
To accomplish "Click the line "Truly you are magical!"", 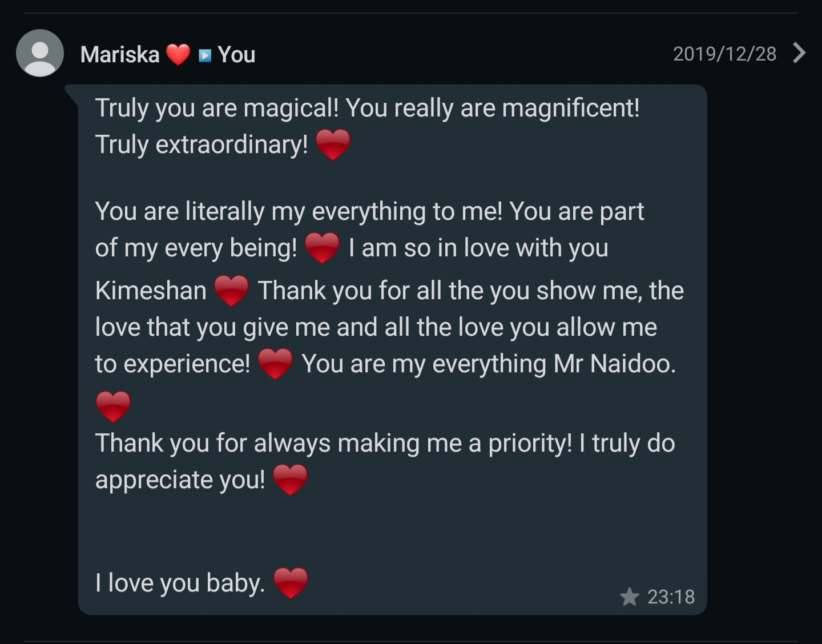I will click(x=217, y=108).
